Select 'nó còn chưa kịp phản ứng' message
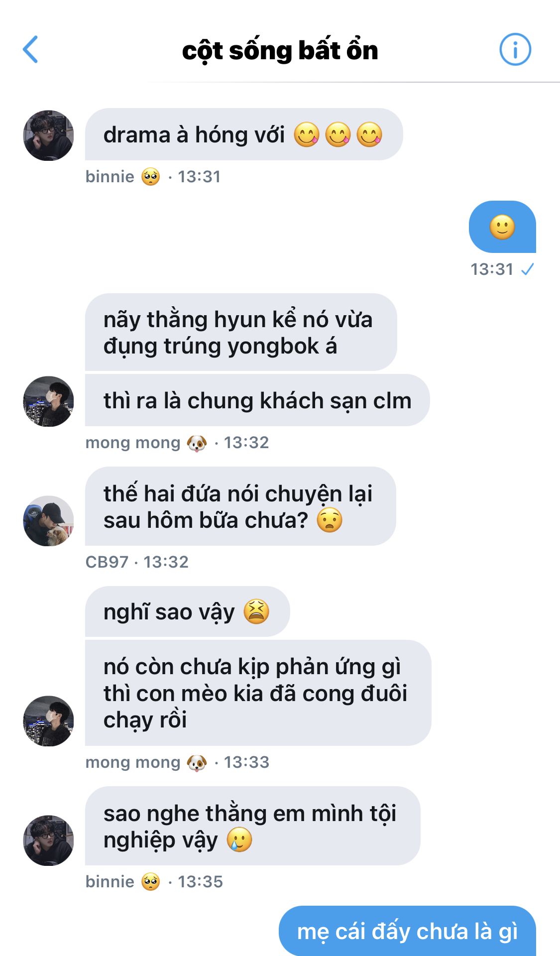This screenshot has height=956, width=560. 258,693
